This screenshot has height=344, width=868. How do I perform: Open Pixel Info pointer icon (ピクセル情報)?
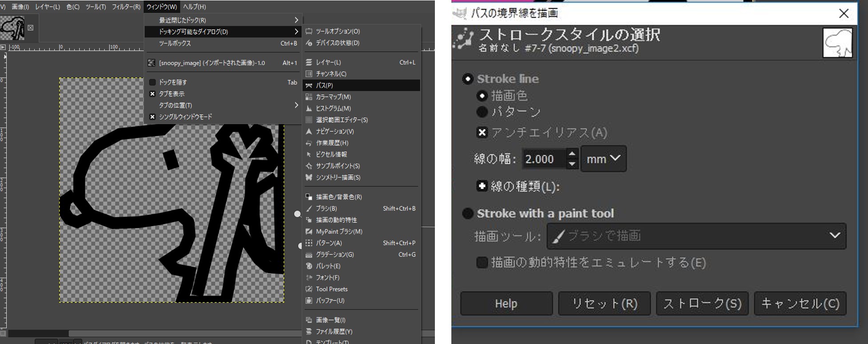(x=309, y=154)
